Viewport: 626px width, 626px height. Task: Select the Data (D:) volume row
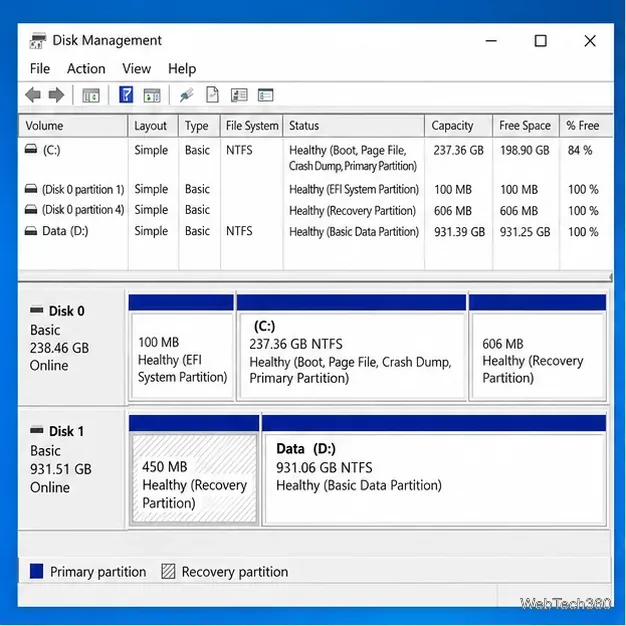coord(315,231)
